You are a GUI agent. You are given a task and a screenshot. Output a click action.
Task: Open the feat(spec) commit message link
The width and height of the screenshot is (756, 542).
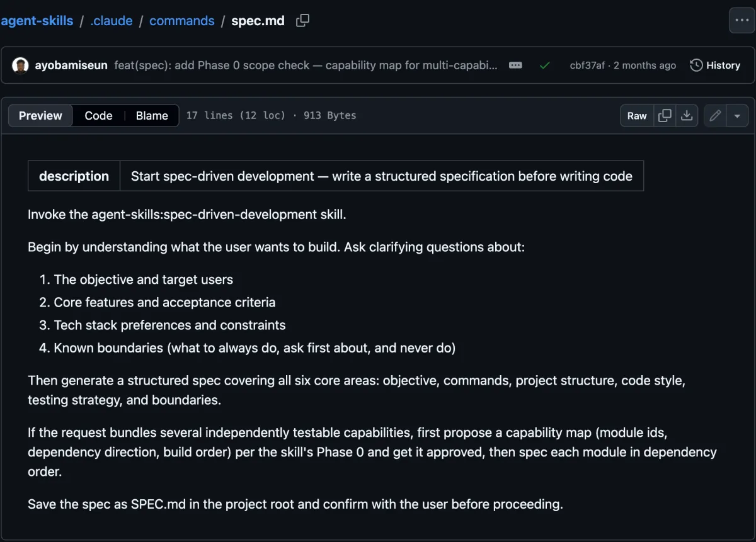point(306,65)
